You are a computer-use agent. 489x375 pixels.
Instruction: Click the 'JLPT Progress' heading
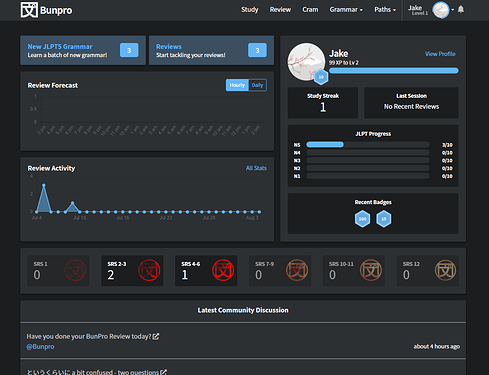coord(373,134)
